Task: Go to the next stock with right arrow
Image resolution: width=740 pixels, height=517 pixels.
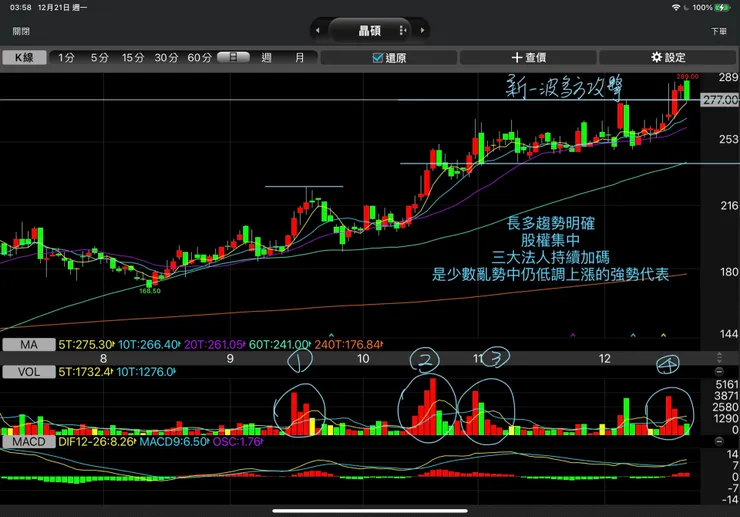Action: [422, 31]
